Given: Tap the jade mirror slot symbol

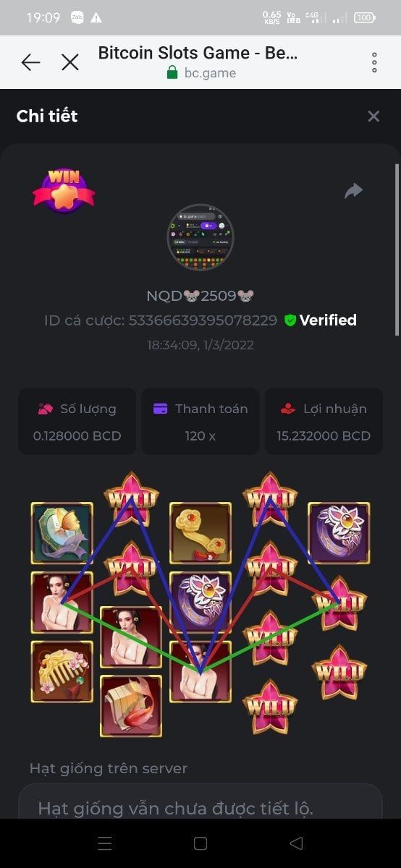Looking at the screenshot, I should click(62, 533).
